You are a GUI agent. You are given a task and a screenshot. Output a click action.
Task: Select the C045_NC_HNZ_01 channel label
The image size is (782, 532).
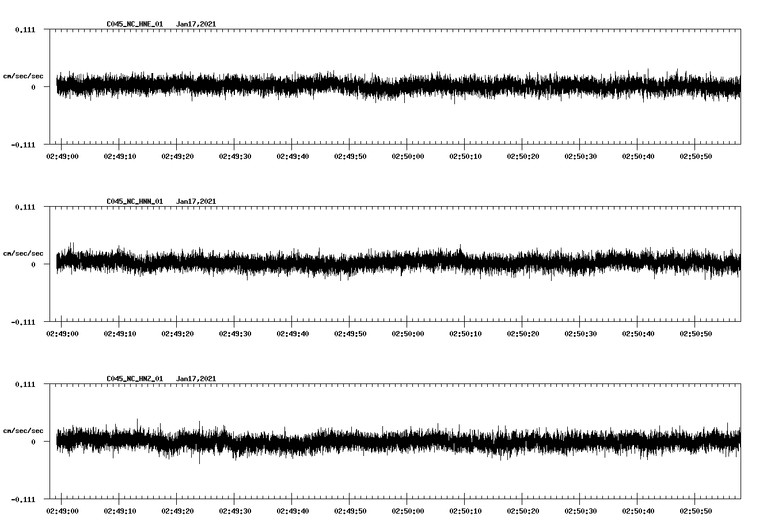click(x=134, y=378)
